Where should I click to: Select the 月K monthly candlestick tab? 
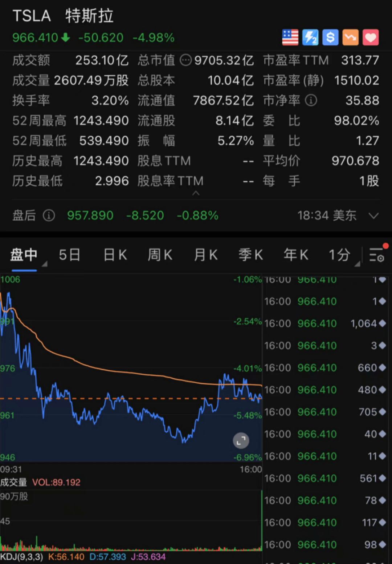point(206,255)
